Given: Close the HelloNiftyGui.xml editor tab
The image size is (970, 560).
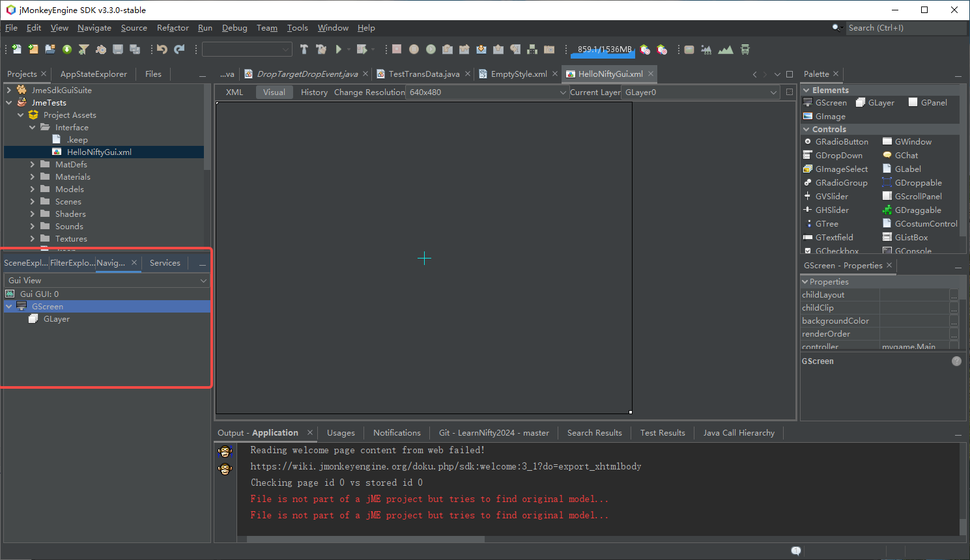Looking at the screenshot, I should coord(650,74).
